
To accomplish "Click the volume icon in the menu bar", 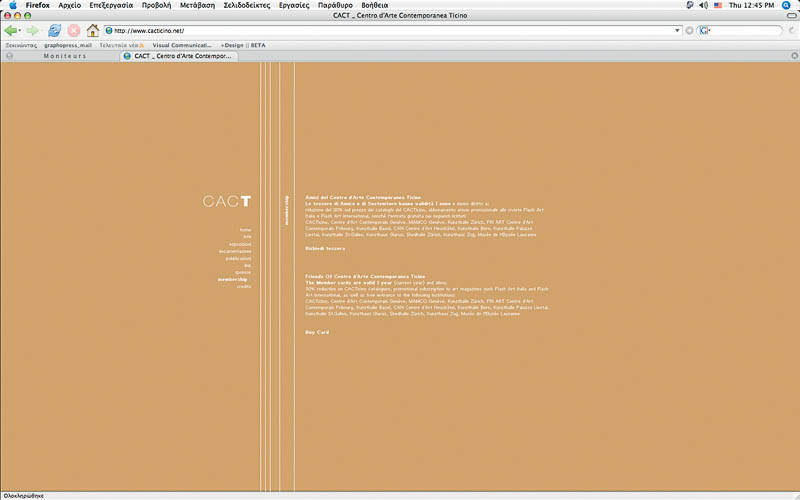I will [704, 5].
